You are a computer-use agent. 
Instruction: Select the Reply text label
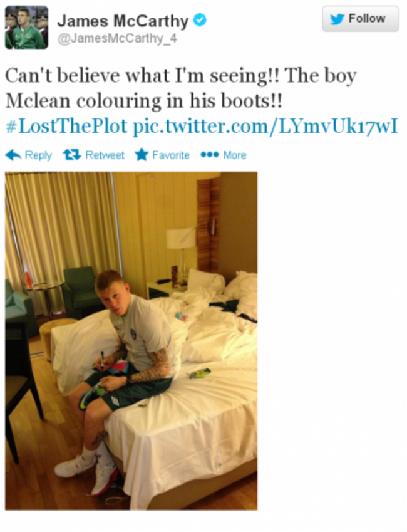[x=38, y=155]
